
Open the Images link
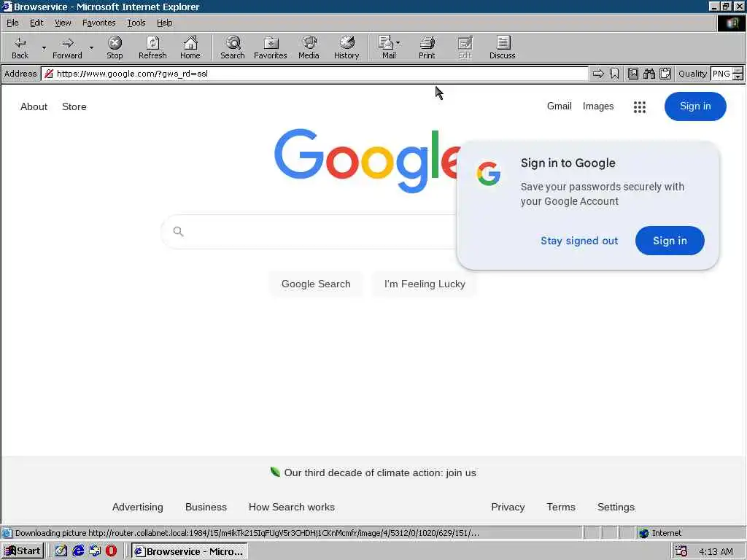[598, 106]
